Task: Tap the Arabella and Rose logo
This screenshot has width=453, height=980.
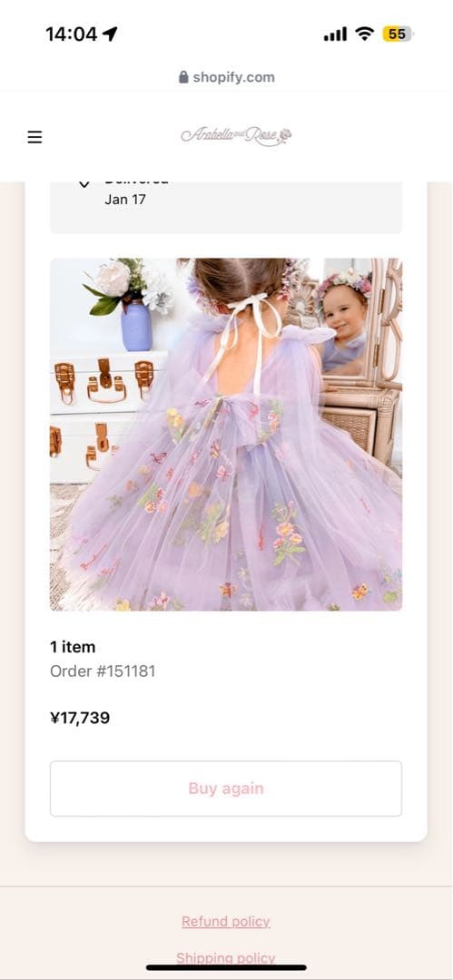Action: tap(236, 135)
